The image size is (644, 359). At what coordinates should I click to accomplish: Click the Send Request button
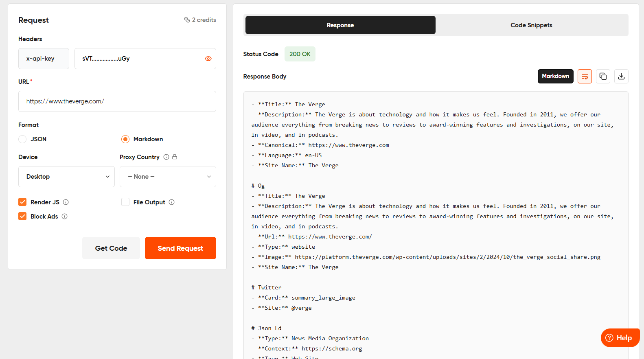pyautogui.click(x=180, y=248)
